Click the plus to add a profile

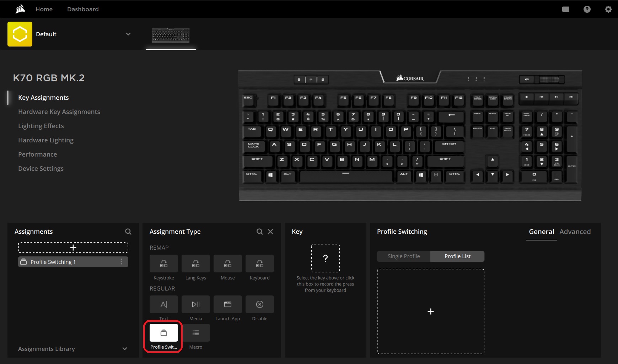[x=430, y=311]
